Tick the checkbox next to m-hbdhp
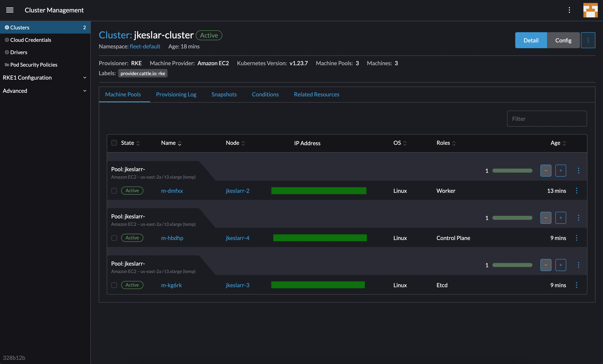This screenshot has height=364, width=603. click(x=114, y=238)
